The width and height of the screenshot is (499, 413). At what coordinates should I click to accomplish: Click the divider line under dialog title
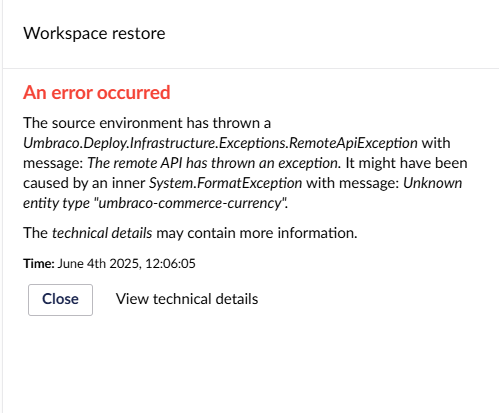(251, 68)
